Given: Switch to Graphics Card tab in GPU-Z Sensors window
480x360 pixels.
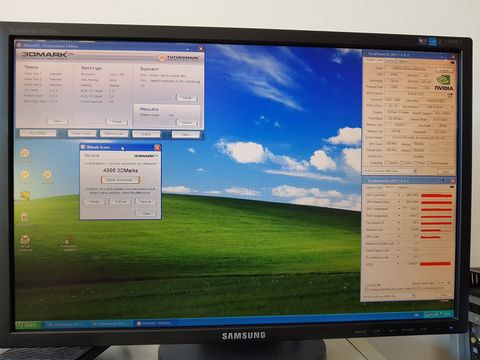Looking at the screenshot, I should (x=374, y=187).
